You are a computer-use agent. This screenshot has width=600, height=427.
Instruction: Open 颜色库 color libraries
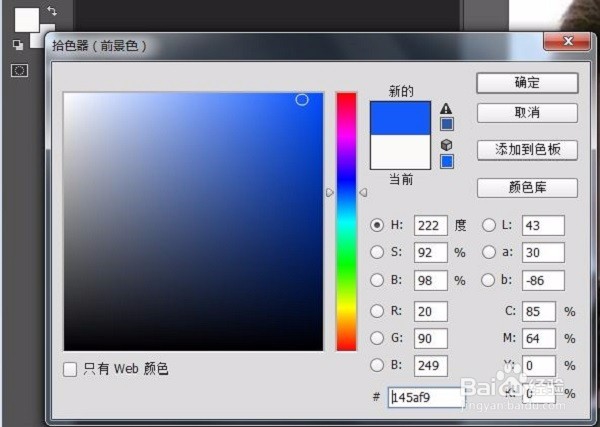527,187
